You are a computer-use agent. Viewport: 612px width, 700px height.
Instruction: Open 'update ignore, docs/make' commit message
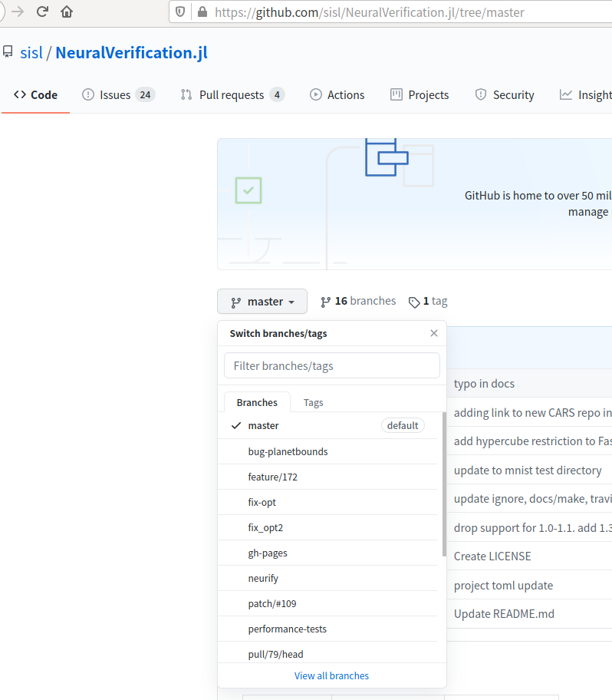pyautogui.click(x=532, y=499)
